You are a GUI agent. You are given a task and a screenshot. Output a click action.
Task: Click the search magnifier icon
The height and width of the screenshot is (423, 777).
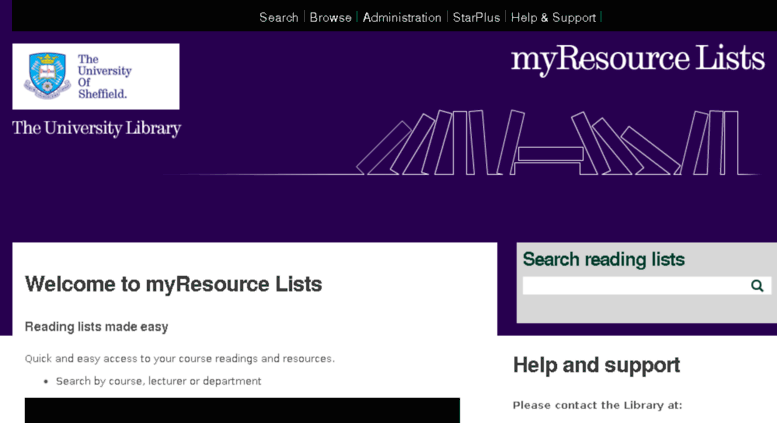[757, 286]
